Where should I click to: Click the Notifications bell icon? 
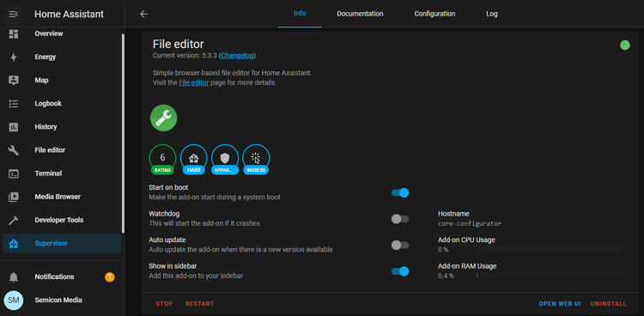coord(14,277)
